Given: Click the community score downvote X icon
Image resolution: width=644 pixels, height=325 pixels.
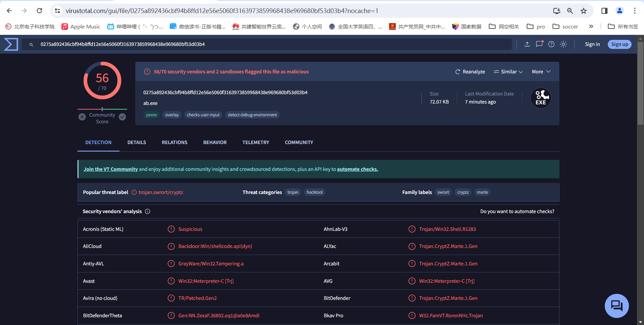Looking at the screenshot, I should point(82,117).
